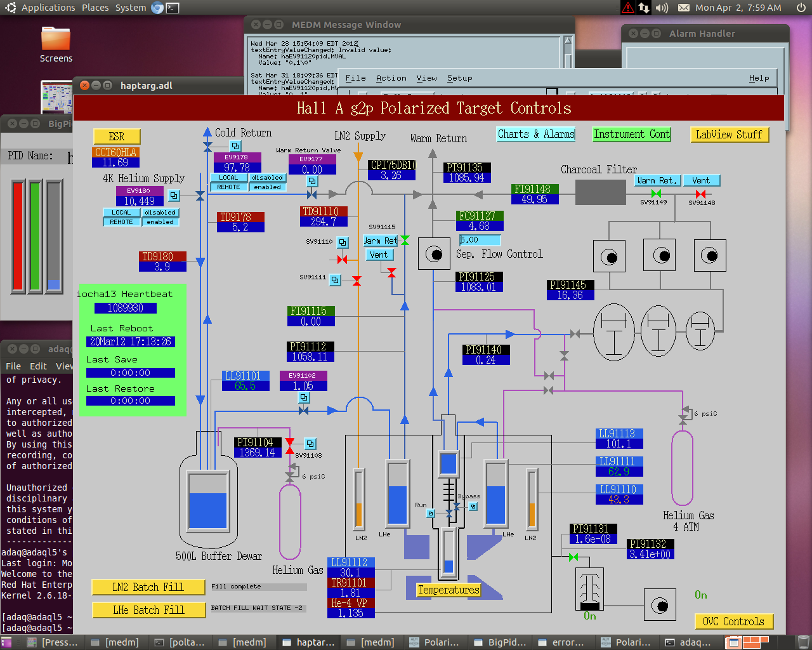Click scrollbar in MEDM Message Window
The image size is (812, 650).
[568, 52]
